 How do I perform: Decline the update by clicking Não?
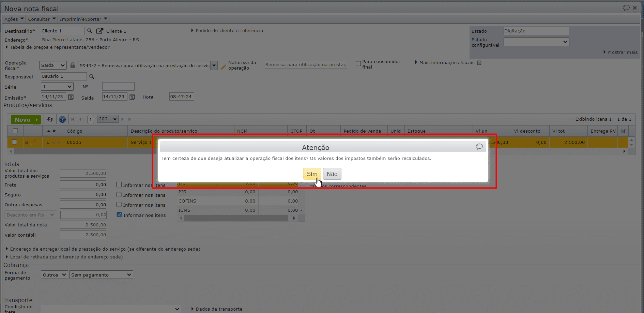point(332,174)
